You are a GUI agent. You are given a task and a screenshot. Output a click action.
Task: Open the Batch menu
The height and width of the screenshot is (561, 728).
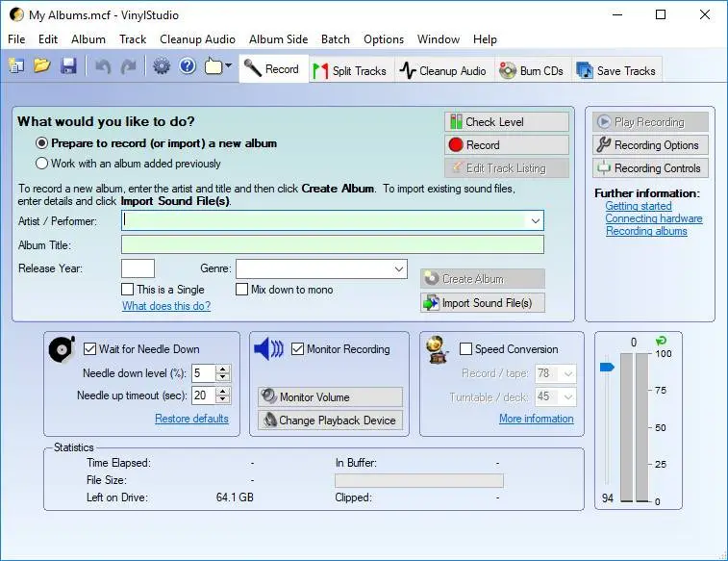(x=336, y=39)
